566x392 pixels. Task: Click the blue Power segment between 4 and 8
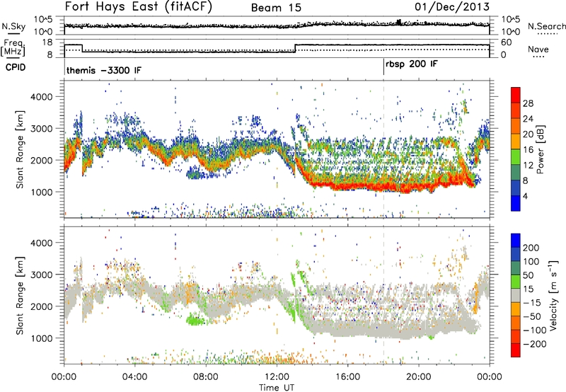(x=516, y=188)
